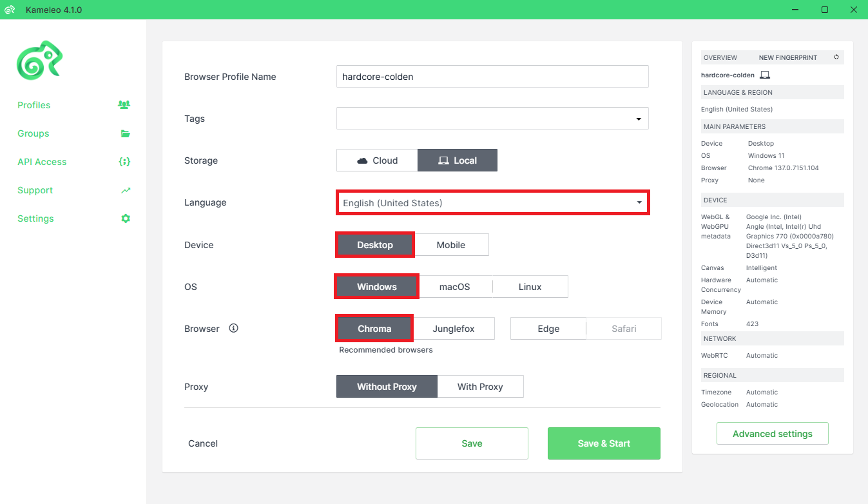
Task: Set OS to Linux
Action: pyautogui.click(x=530, y=287)
